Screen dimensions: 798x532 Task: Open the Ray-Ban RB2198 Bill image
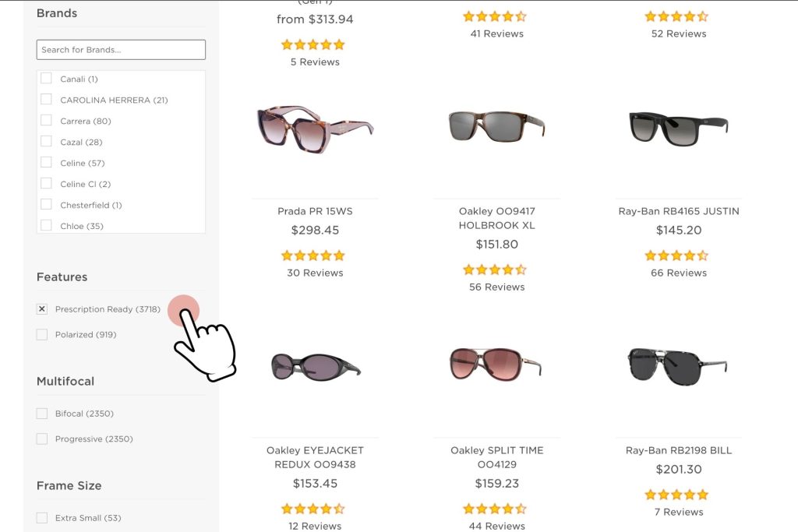click(678, 365)
